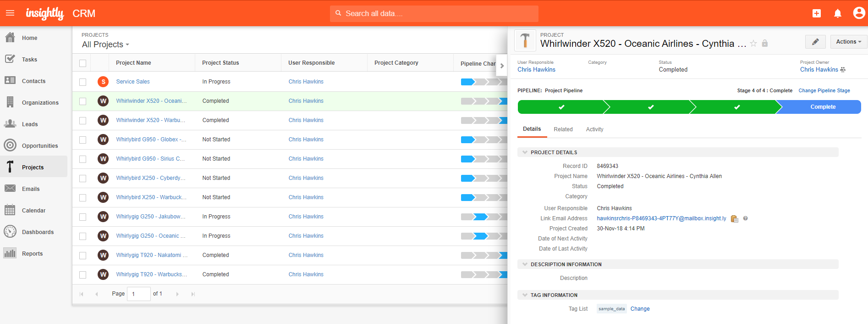The height and width of the screenshot is (324, 868).
Task: Click the Dashboards gauge icon
Action: pos(10,232)
